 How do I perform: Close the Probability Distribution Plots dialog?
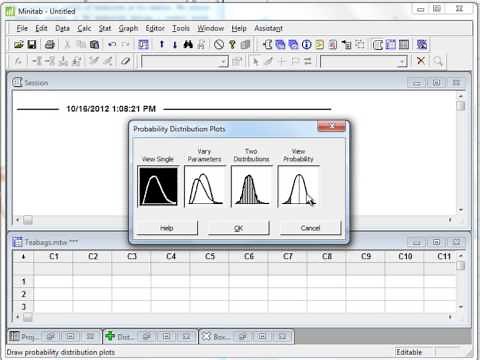(x=332, y=126)
